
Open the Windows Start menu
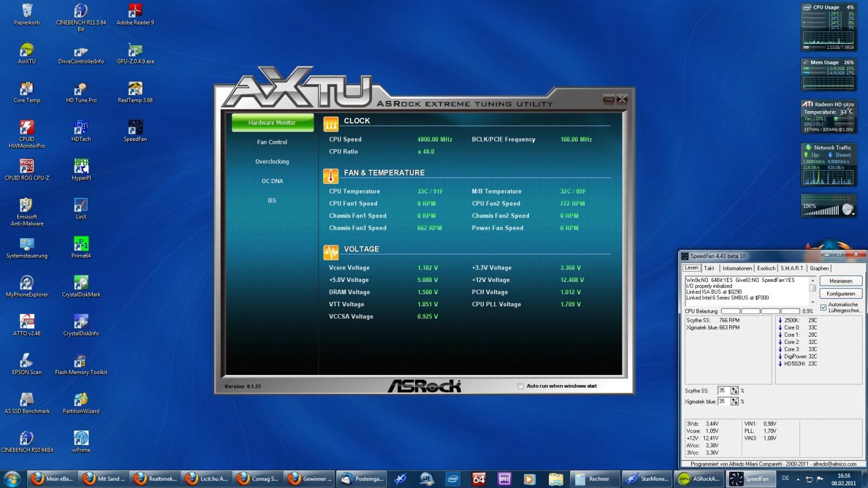click(x=12, y=479)
